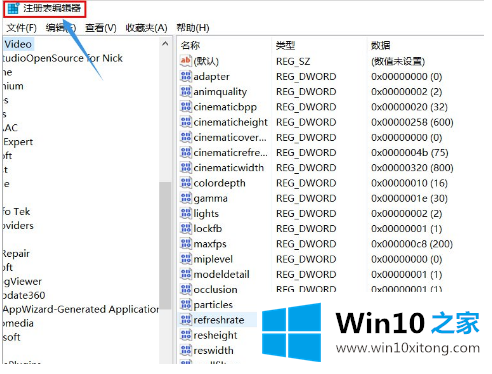Click the reswidth value name

click(x=213, y=350)
